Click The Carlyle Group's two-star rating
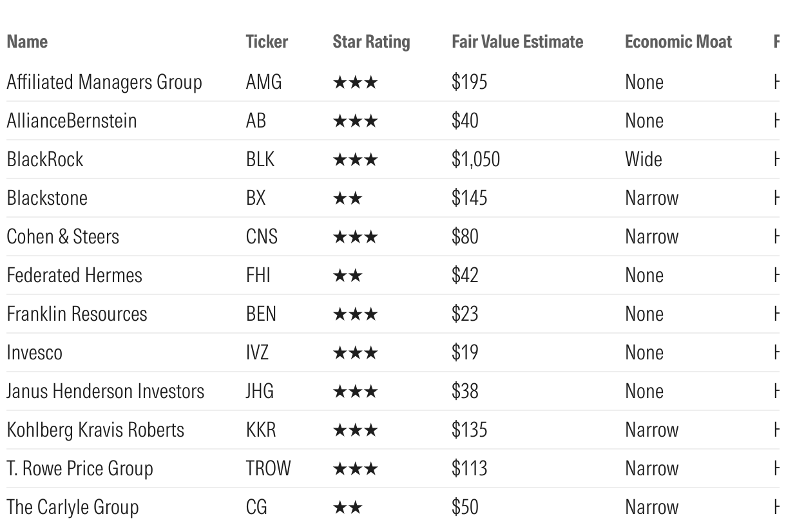Screen dimensions: 786x532 [348, 508]
